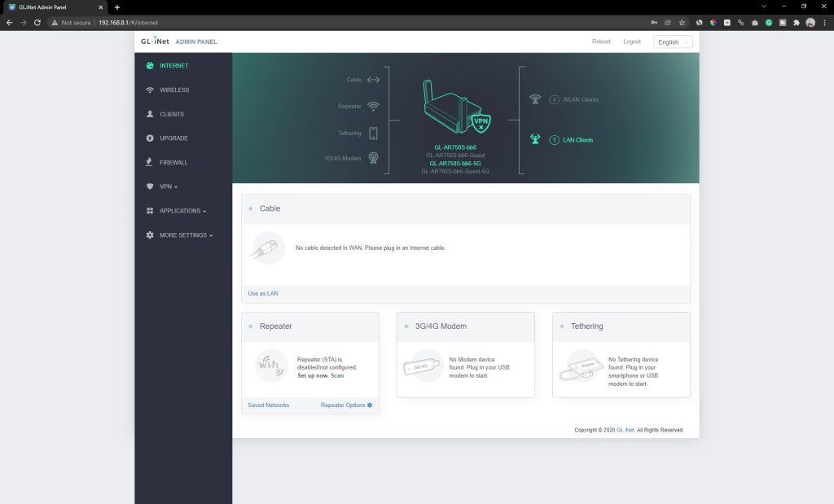Click the VPN shield icon in sidebar
The height and width of the screenshot is (504, 834).
tap(150, 186)
